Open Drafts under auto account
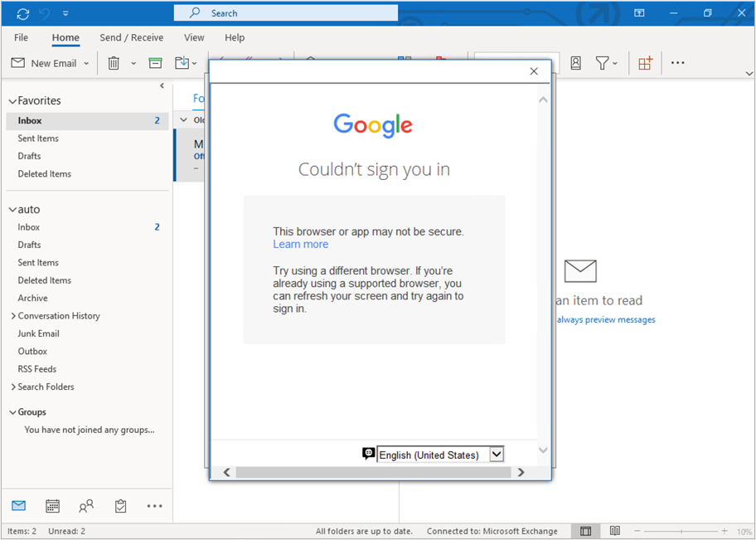This screenshot has height=540, width=756. click(29, 246)
